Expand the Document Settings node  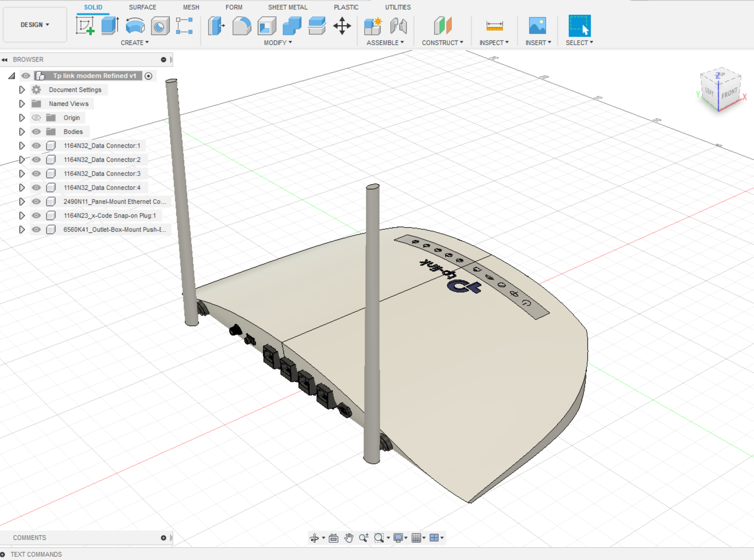(22, 90)
